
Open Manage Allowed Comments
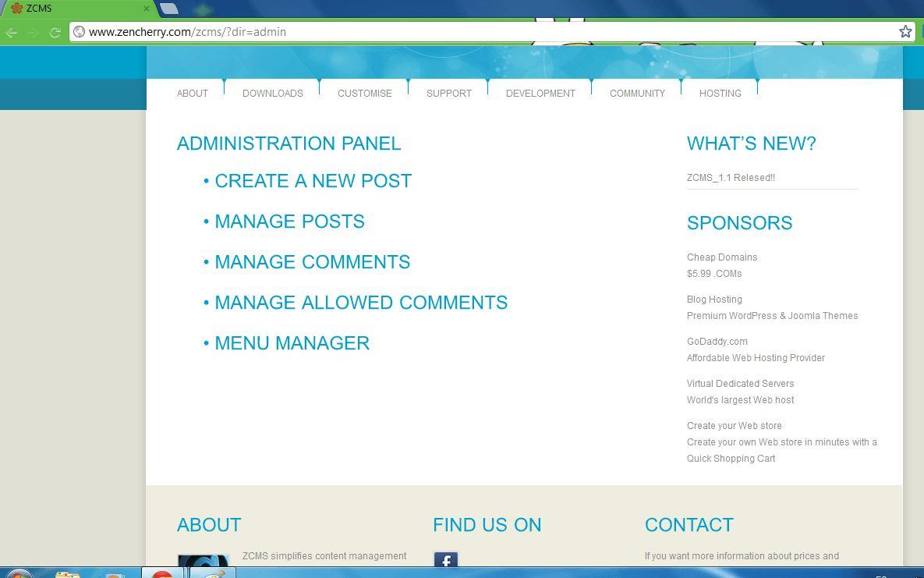pyautogui.click(x=361, y=303)
